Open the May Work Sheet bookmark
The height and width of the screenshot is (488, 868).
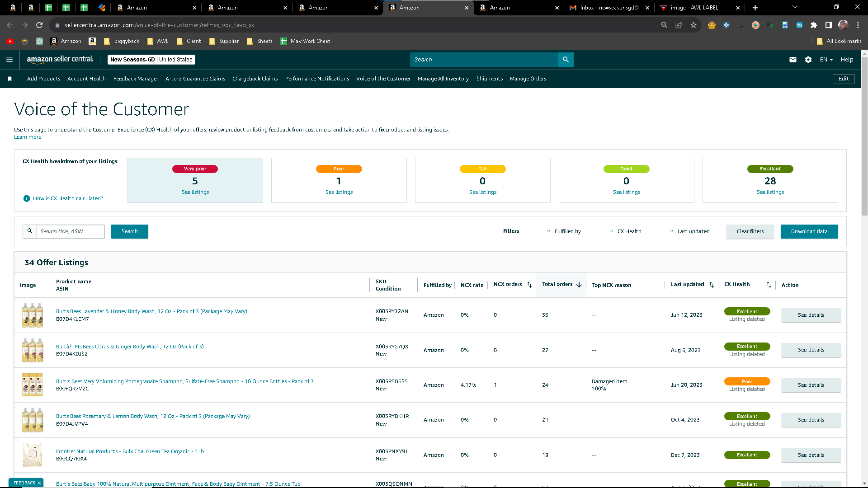pyautogui.click(x=305, y=41)
